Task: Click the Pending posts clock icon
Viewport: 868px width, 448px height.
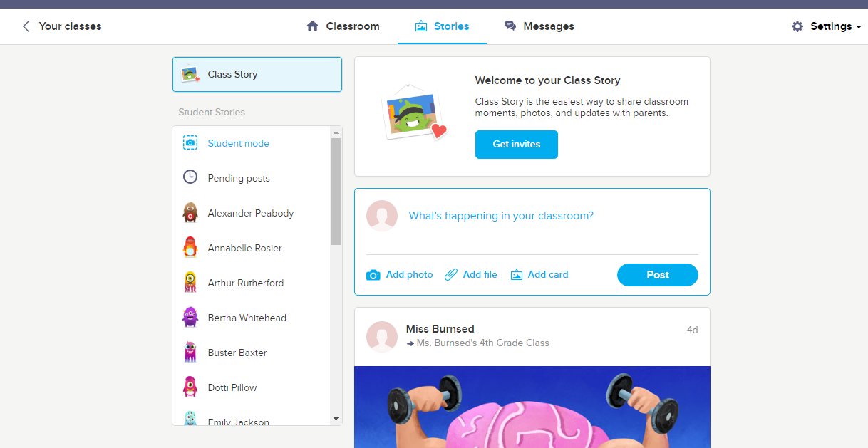Action: point(190,177)
